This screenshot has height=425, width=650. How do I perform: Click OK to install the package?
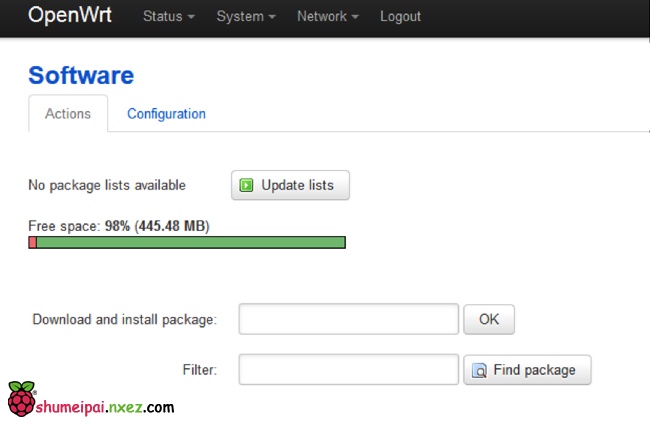(x=489, y=319)
